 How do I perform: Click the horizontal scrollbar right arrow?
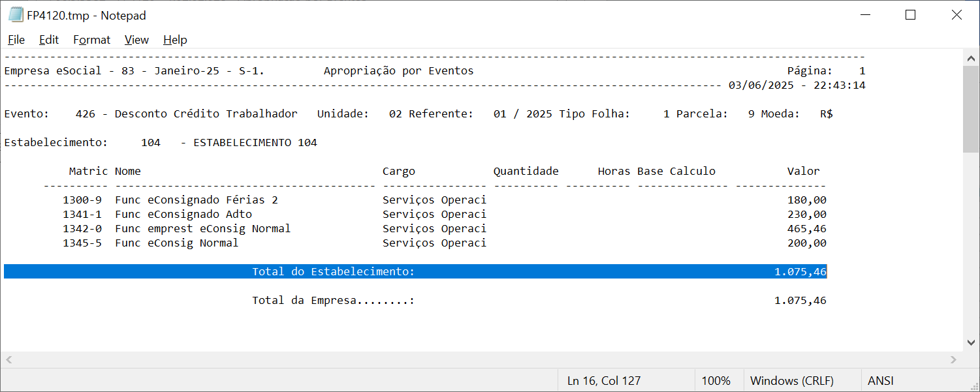954,359
